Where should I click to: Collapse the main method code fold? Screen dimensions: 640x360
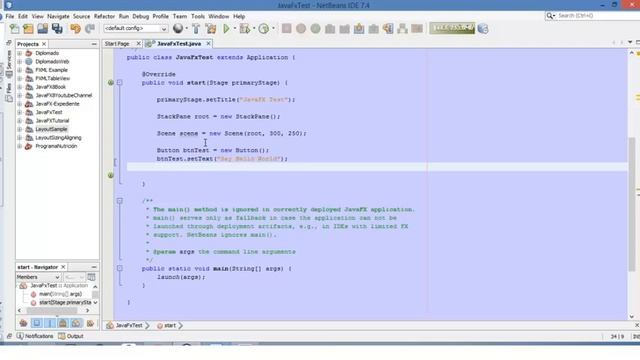(120, 268)
